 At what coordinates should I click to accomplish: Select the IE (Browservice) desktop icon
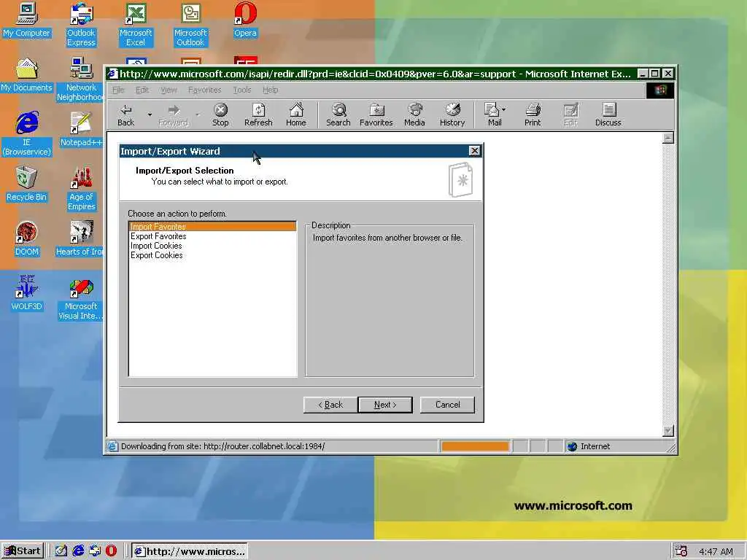(27, 134)
